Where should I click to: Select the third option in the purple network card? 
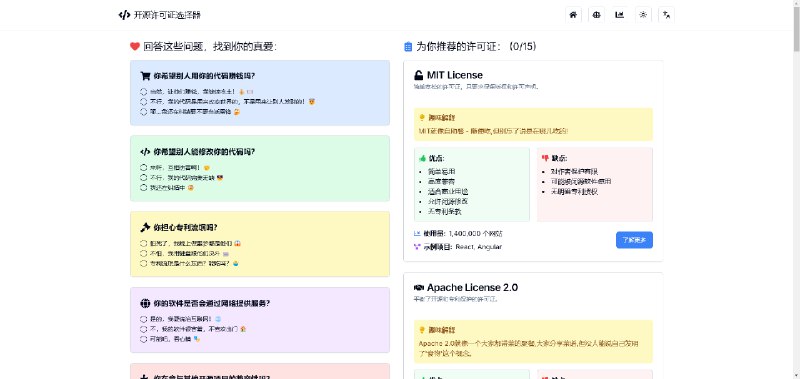(x=143, y=339)
